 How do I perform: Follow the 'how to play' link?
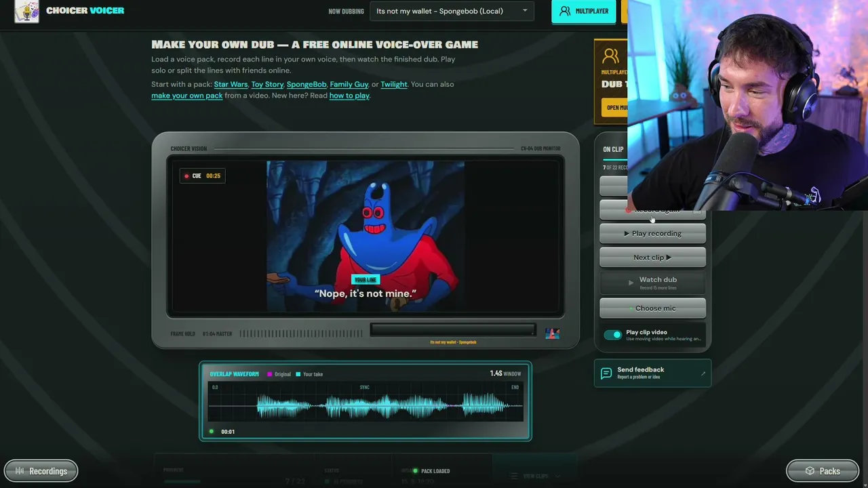click(x=349, y=96)
